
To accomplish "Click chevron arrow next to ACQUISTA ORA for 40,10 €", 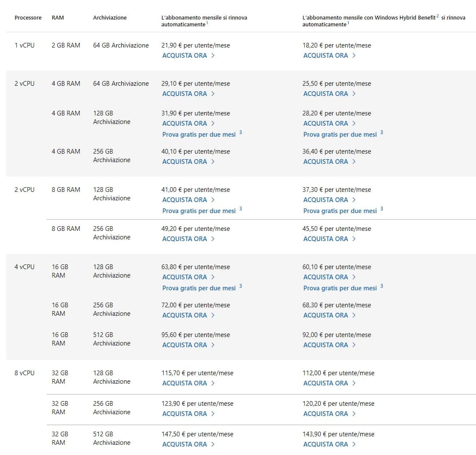I will click(213, 162).
